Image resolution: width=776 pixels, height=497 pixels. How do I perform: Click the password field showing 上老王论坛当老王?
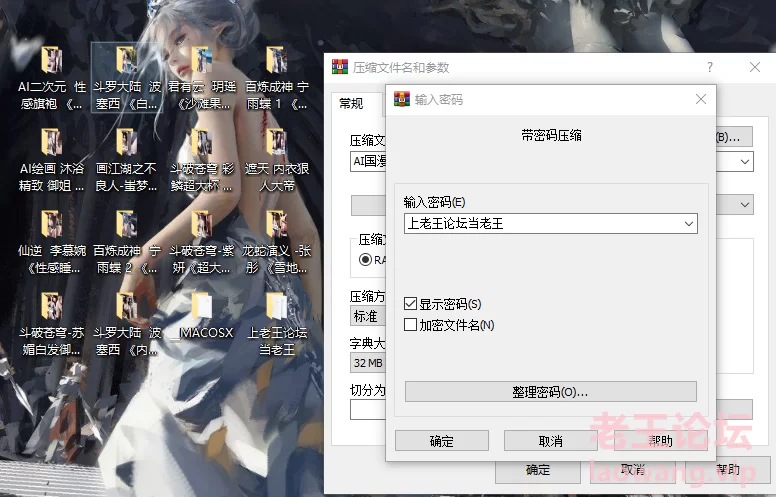550,224
